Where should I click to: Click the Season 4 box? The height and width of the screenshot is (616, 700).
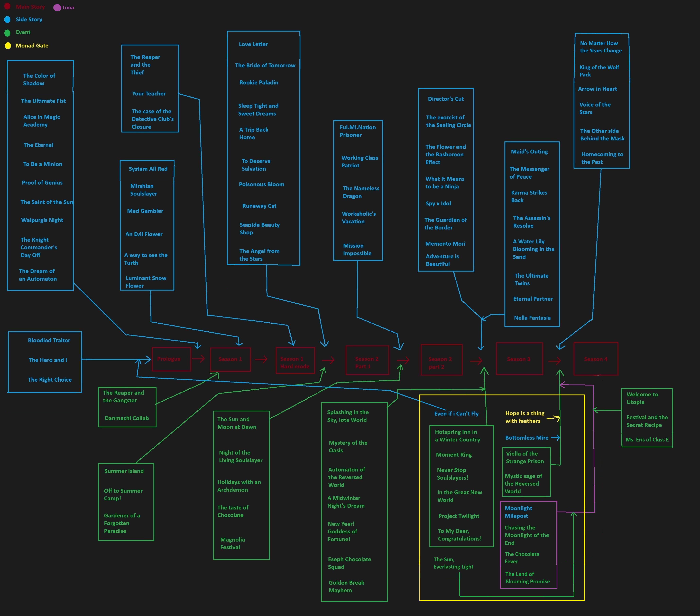tap(596, 359)
